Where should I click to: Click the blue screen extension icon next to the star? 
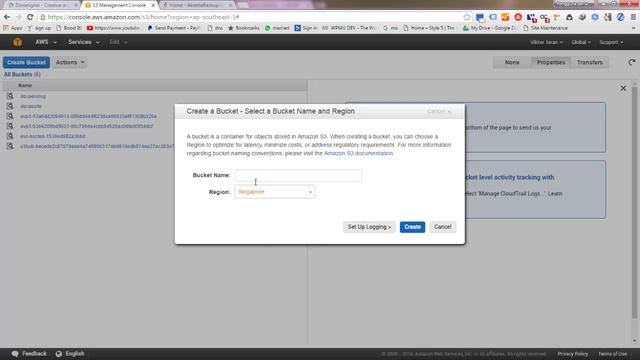click(480, 17)
